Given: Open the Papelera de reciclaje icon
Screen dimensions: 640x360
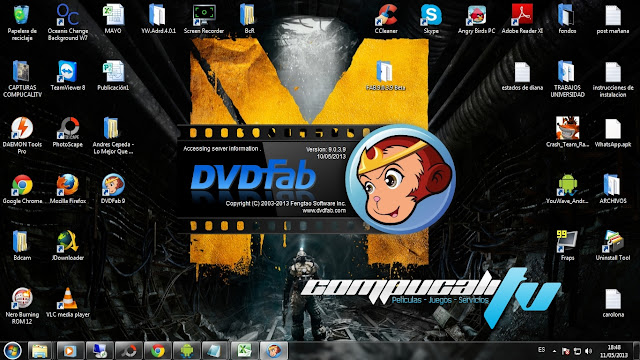Looking at the screenshot, I should coord(22,16).
